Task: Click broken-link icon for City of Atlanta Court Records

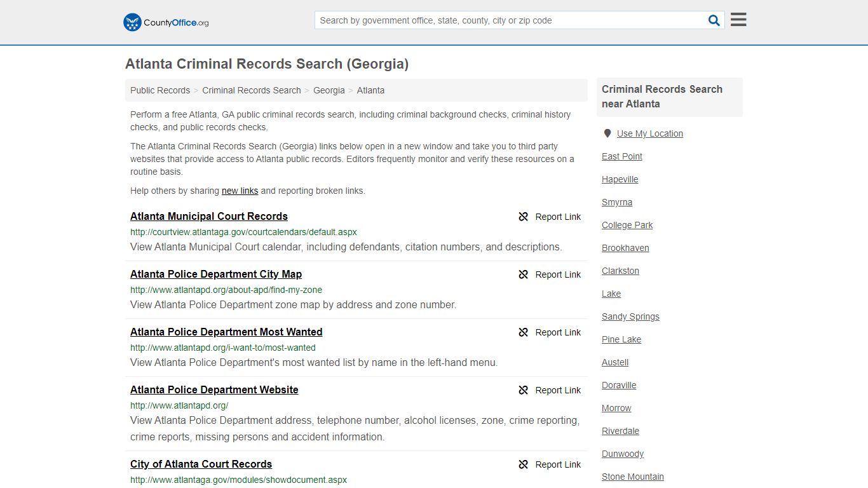Action: [x=524, y=464]
